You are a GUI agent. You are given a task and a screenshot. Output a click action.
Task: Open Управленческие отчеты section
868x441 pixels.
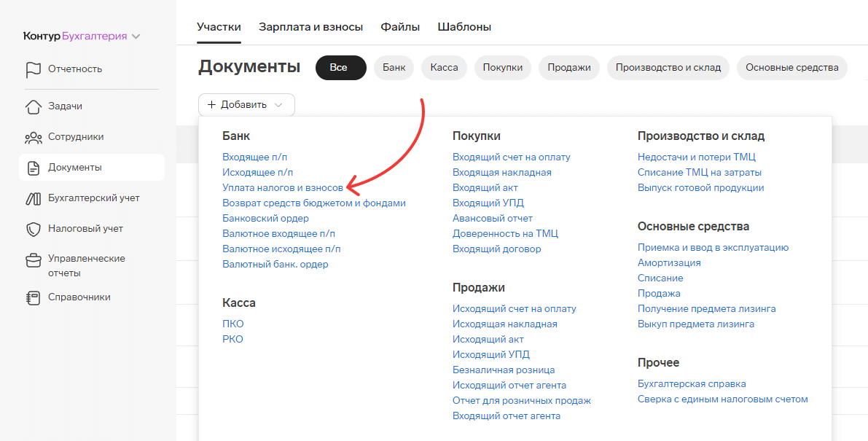[87, 265]
